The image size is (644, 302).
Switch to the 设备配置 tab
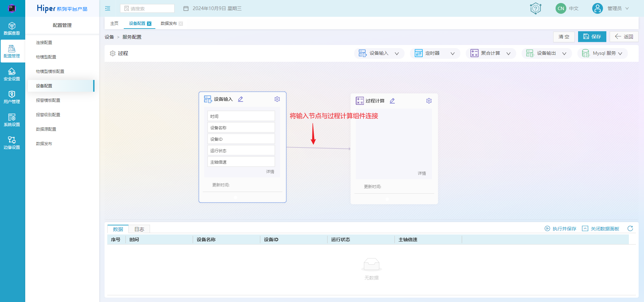[137, 24]
